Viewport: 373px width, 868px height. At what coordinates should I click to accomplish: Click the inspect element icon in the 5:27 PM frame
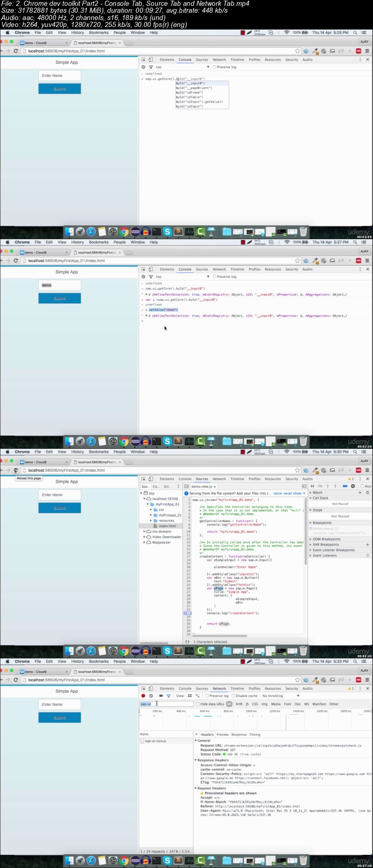point(144,269)
